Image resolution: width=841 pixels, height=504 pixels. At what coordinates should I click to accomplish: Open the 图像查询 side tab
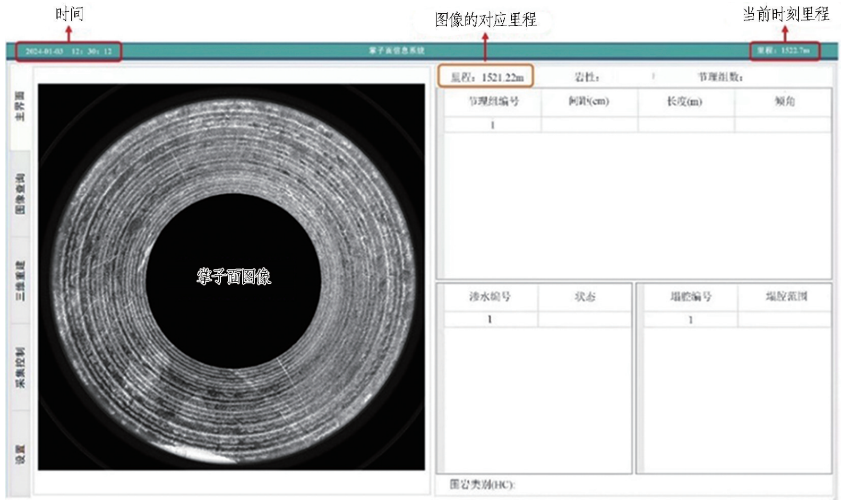click(x=20, y=194)
